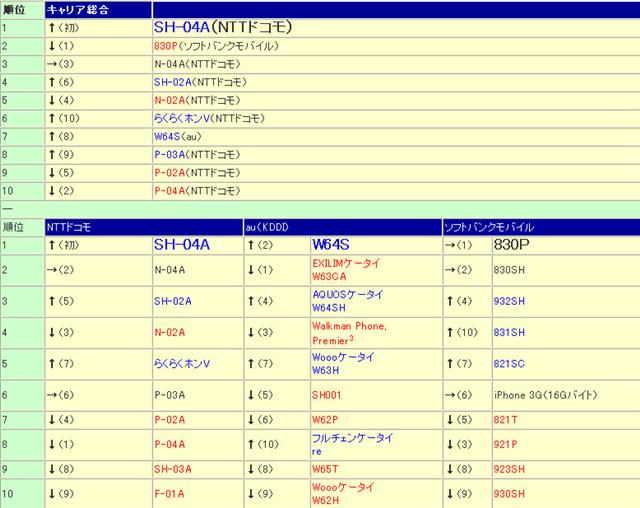This screenshot has width=640, height=508.
Task: Click the キャリア総合 header cell
Action: (98, 10)
